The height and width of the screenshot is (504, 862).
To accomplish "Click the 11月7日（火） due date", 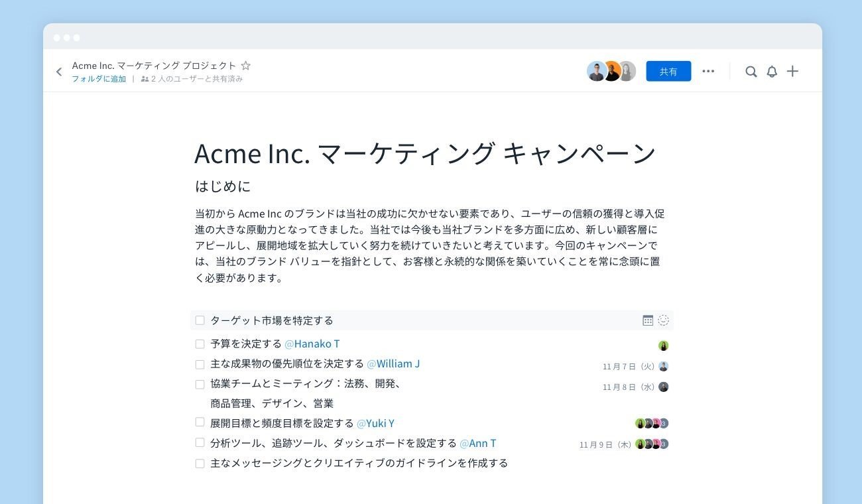I will click(x=629, y=367).
